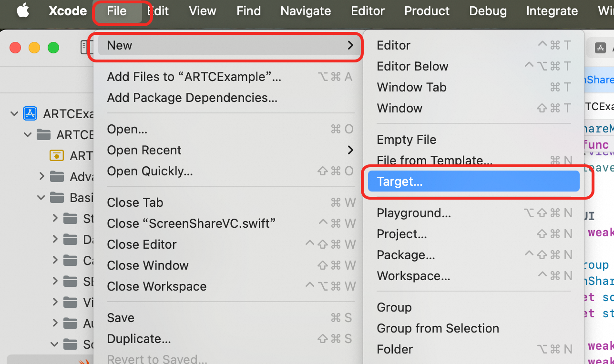Expand the folder starting with Adva

coord(42,177)
